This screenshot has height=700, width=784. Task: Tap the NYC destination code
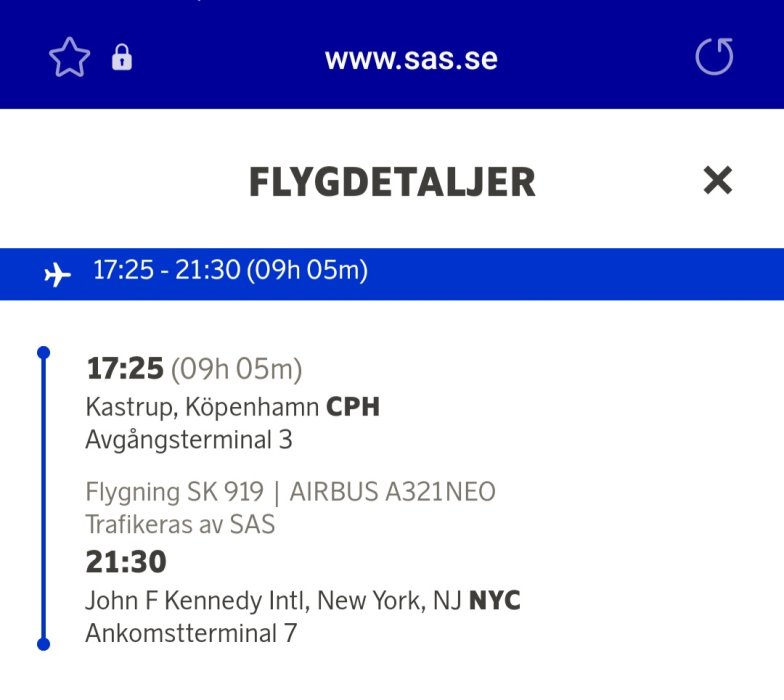point(495,601)
